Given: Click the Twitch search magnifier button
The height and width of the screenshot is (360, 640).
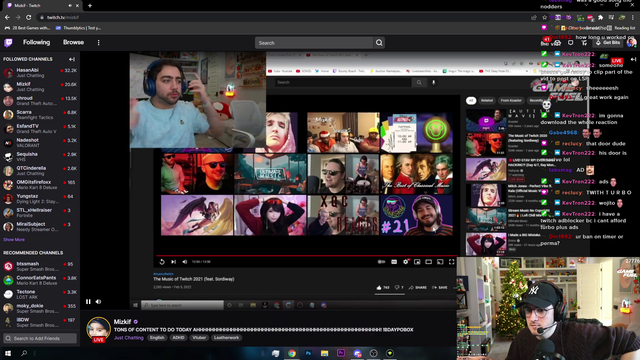Looking at the screenshot, I should pos(379,43).
